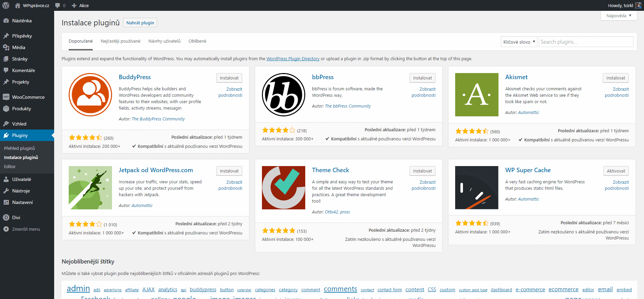Open Vzhled brush icon
The image size is (644, 299).
tap(6, 124)
